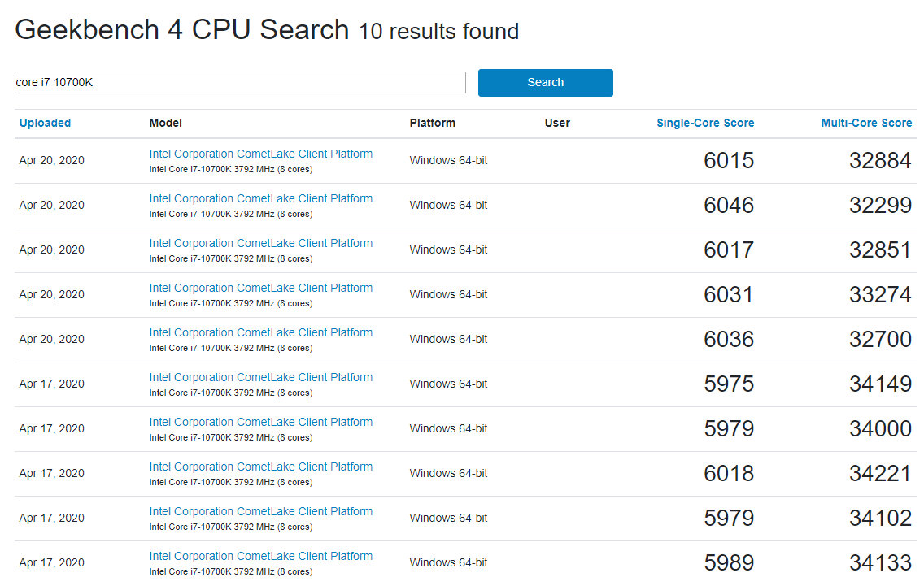Sort by Multi-Core Score column header
Screen dimensions: 924x586
point(866,123)
